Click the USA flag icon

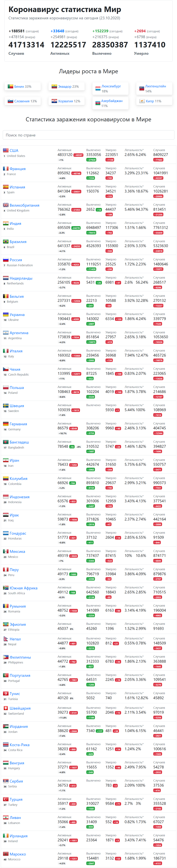click(6, 150)
